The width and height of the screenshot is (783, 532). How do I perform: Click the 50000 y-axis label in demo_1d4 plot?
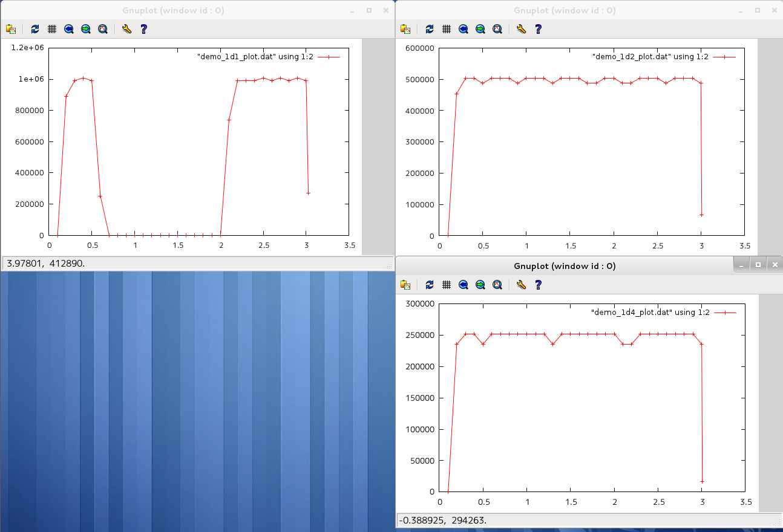coord(424,461)
